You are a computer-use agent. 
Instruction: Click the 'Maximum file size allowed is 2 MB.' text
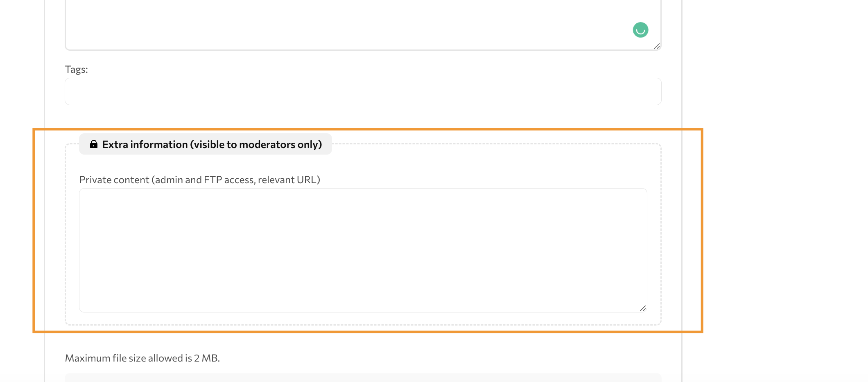click(142, 358)
